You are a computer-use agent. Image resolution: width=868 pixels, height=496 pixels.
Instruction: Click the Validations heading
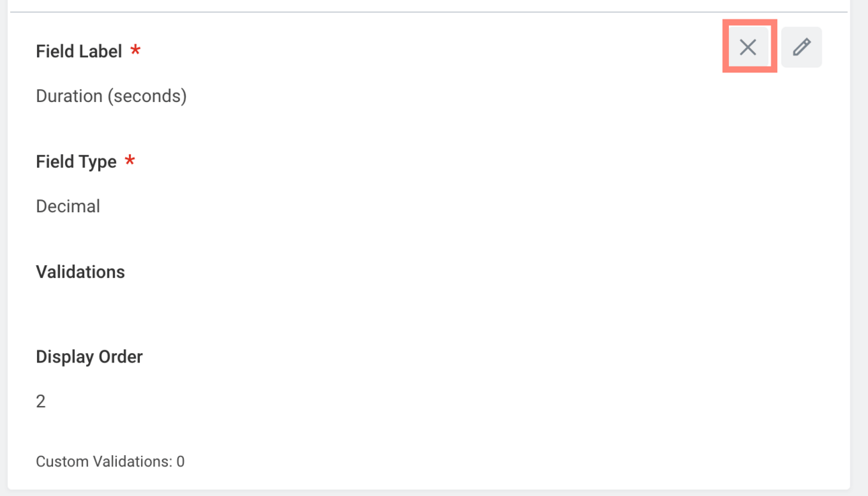pos(80,272)
